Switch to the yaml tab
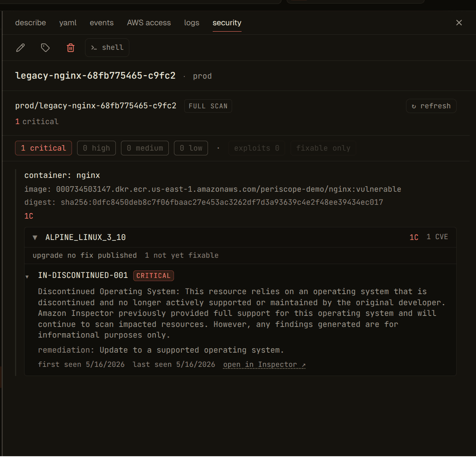Viewport: 476px width, 457px height. [68, 23]
